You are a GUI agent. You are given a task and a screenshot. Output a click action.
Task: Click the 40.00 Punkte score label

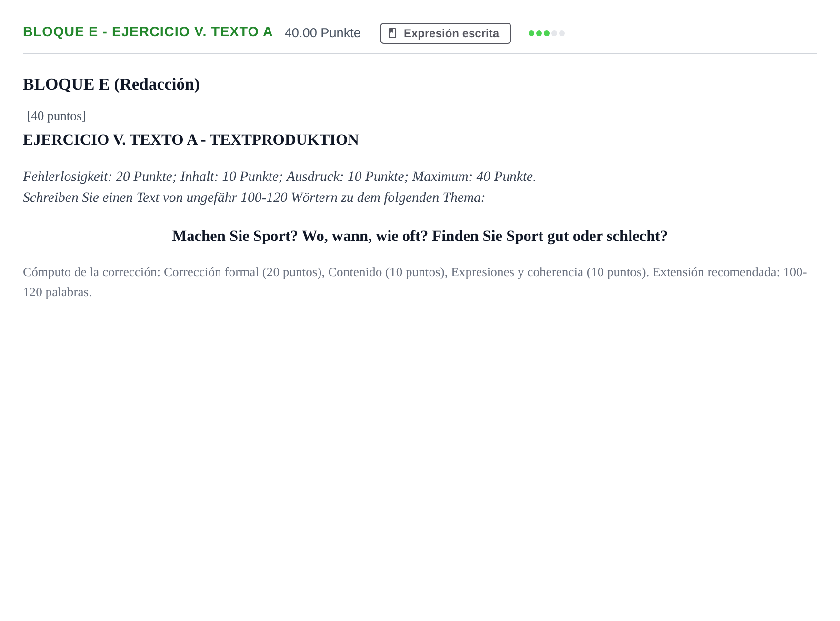coord(322,33)
